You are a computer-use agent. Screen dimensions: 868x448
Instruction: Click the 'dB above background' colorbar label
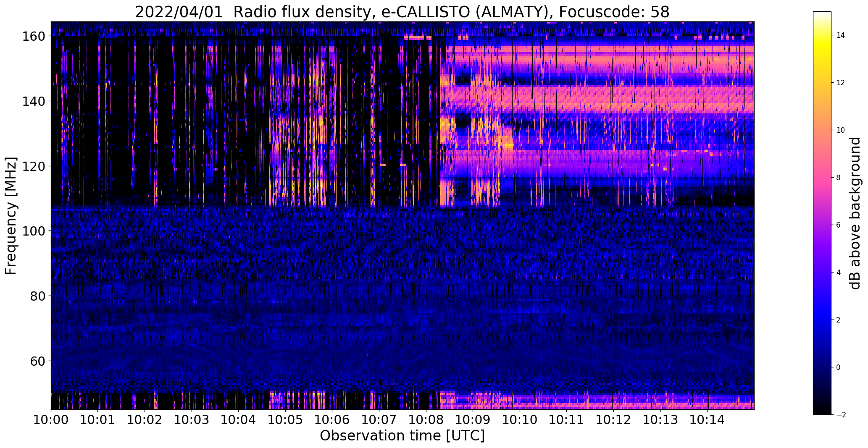pos(855,213)
